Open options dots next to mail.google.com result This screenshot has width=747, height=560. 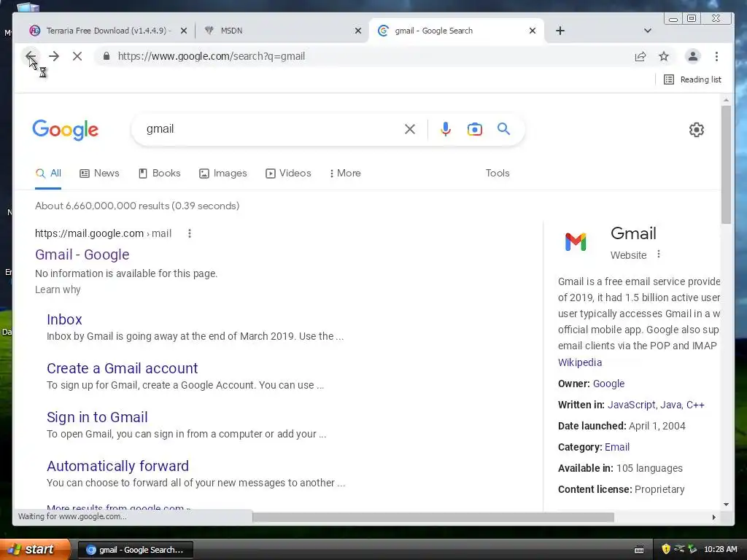pyautogui.click(x=190, y=233)
